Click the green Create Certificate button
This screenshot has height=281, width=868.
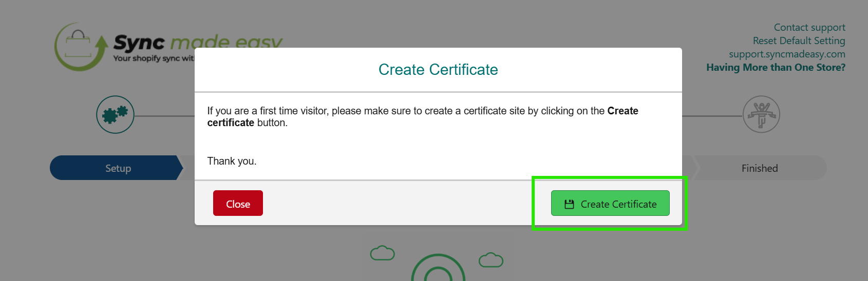(610, 203)
